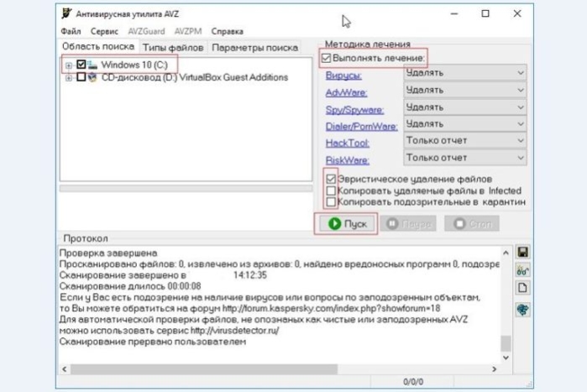587x392 pixels.
Task: Enable Копировать подозрительные в карантин
Action: click(x=331, y=202)
